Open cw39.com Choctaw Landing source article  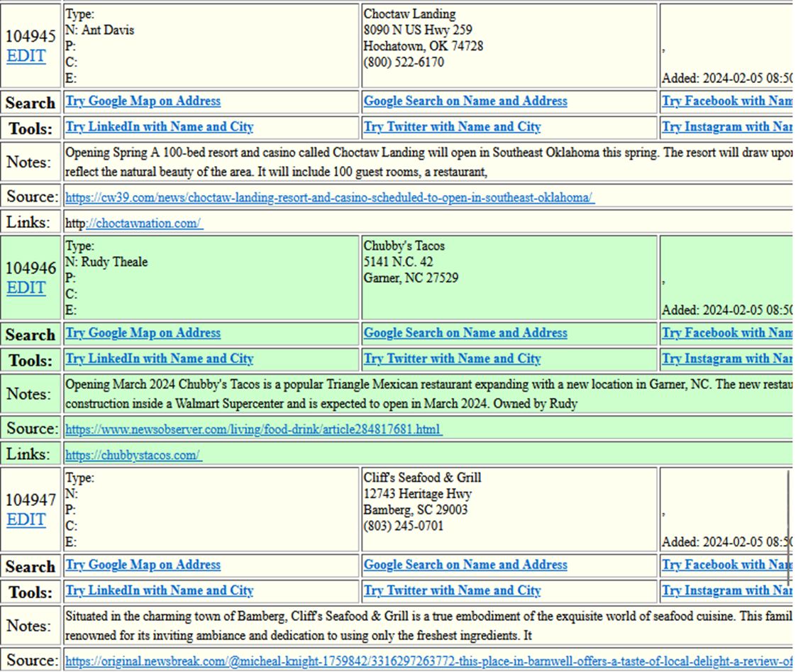[330, 197]
